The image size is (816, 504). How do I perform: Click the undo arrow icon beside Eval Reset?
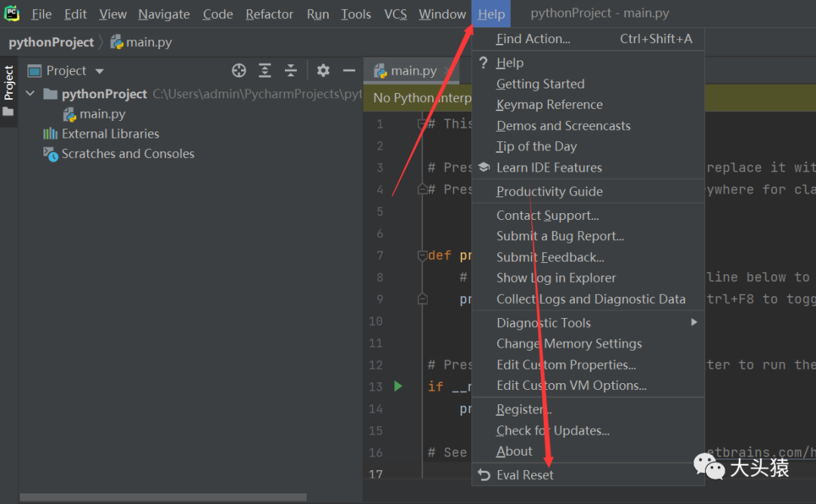[484, 475]
